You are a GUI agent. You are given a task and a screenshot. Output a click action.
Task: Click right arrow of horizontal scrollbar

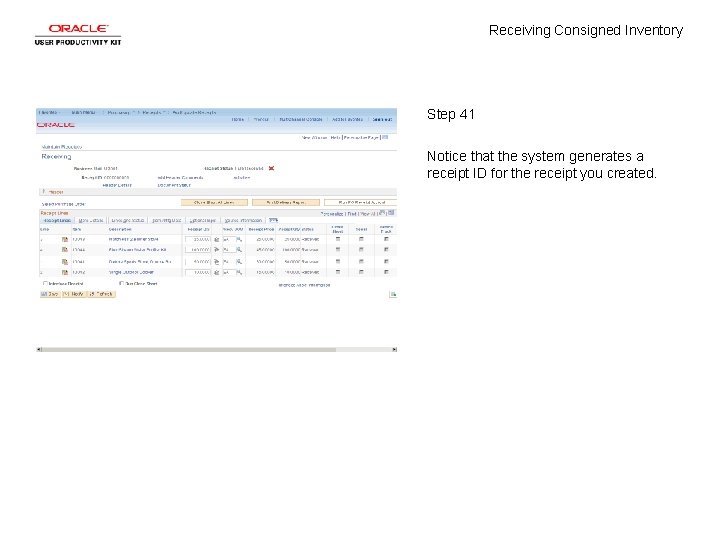394,349
